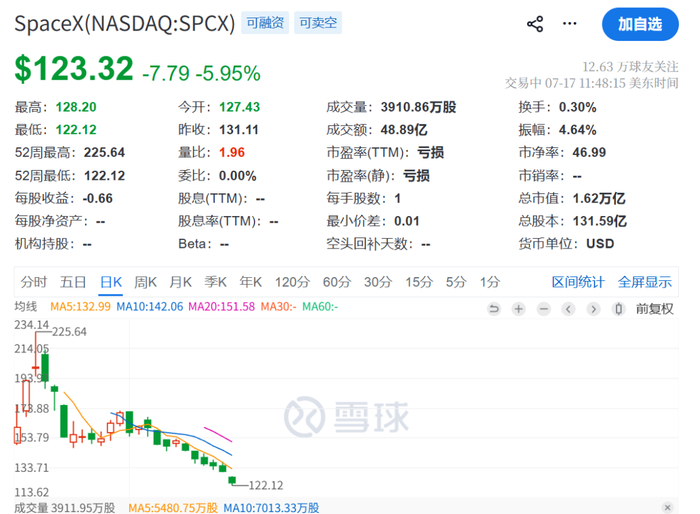Image resolution: width=700 pixels, height=514 pixels.
Task: Click the 加自选 add to watchlist button
Action: 640,24
